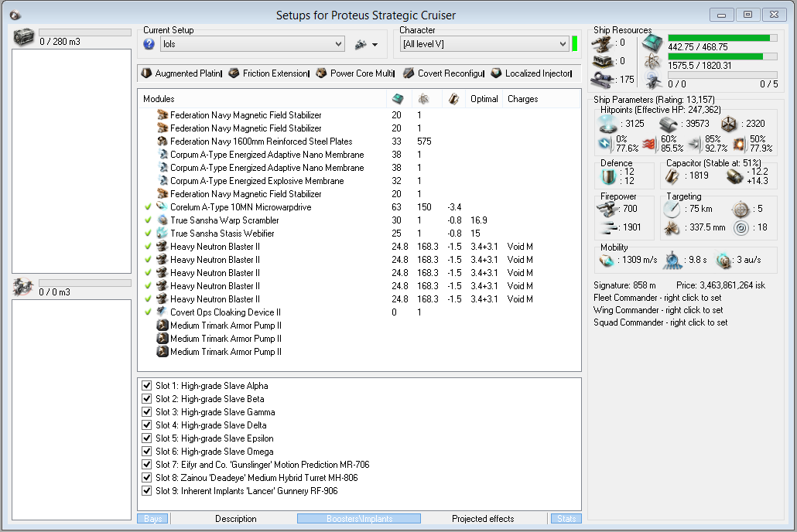Screen dimensions: 797x532
Task: Uncheck Slot 8 Deadeye Medium Hybrid Turret MH-806
Action: point(147,478)
